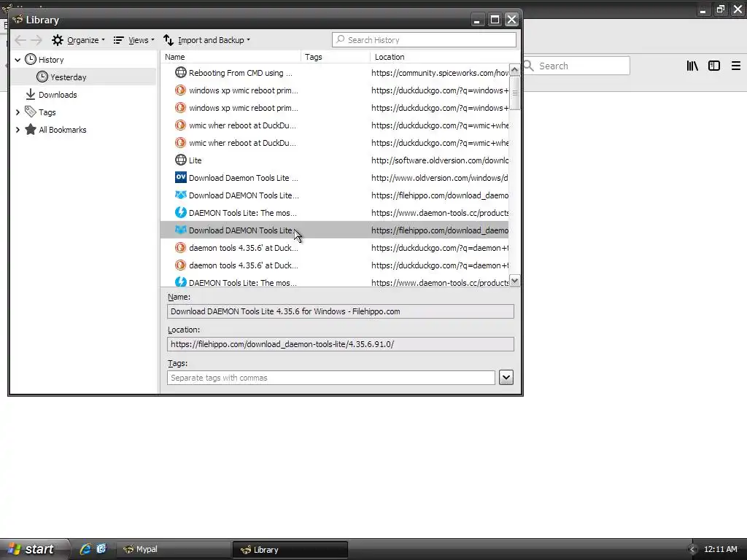Collapse the History tree node

click(18, 60)
